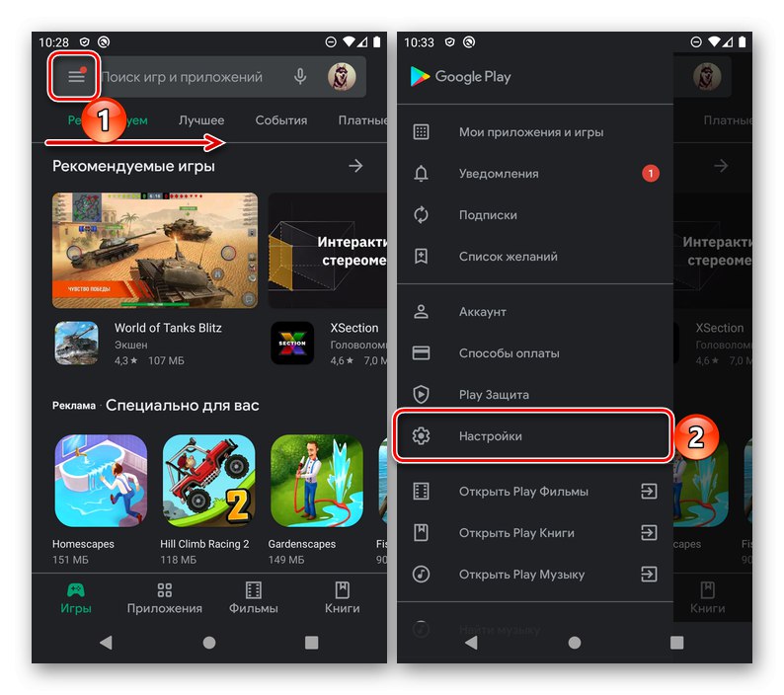Tap dimmed 'Книги' tab in right screen
This screenshot has width=784, height=695.
[x=708, y=598]
